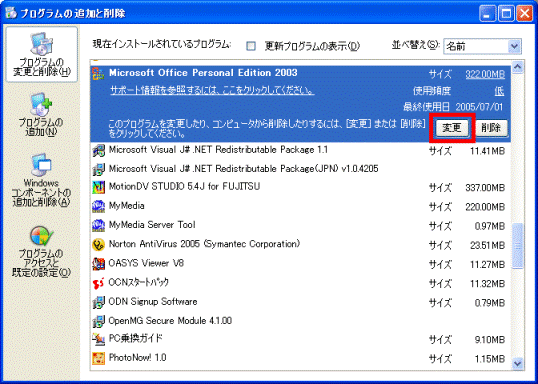Click the 最終使用日 2005/07/01 value
Viewport: 538px width, 384px height.
(x=479, y=107)
